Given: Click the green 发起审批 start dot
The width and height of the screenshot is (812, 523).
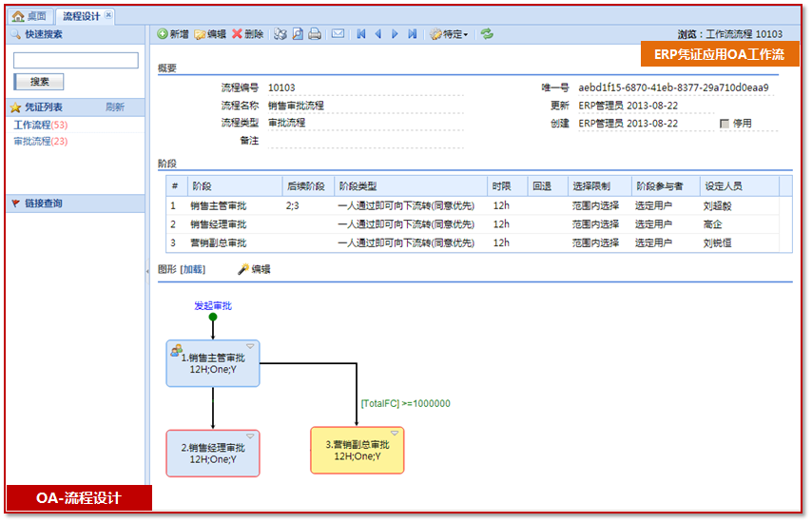Looking at the screenshot, I should pos(213,317).
